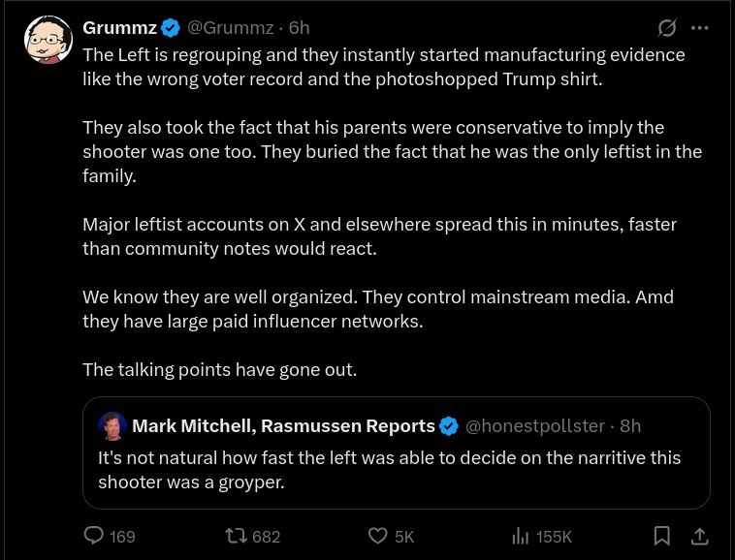Viewport: 735px width, 560px height.
Task: Open the @Grummz handle link
Action: (x=230, y=28)
